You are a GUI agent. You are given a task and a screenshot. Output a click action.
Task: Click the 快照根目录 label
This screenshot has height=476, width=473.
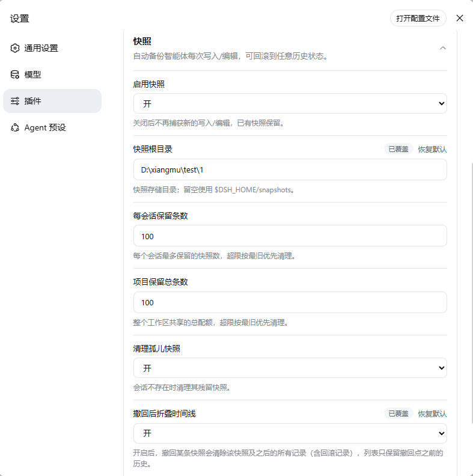tap(153, 149)
